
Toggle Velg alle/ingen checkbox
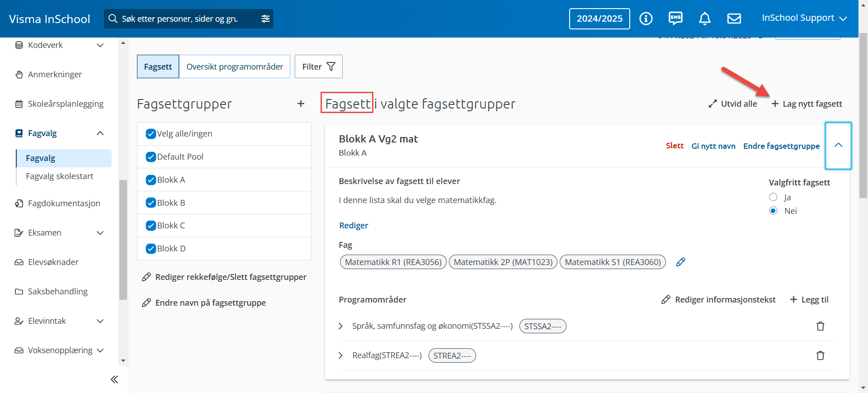151,134
